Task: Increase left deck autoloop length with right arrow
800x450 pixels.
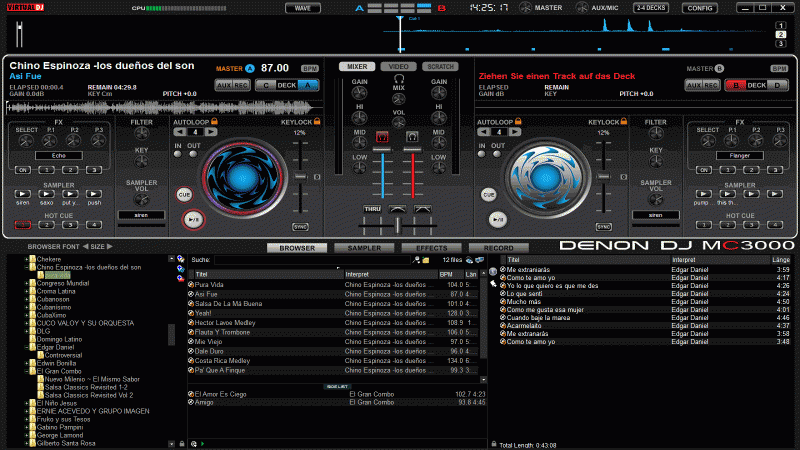Action: (212, 132)
